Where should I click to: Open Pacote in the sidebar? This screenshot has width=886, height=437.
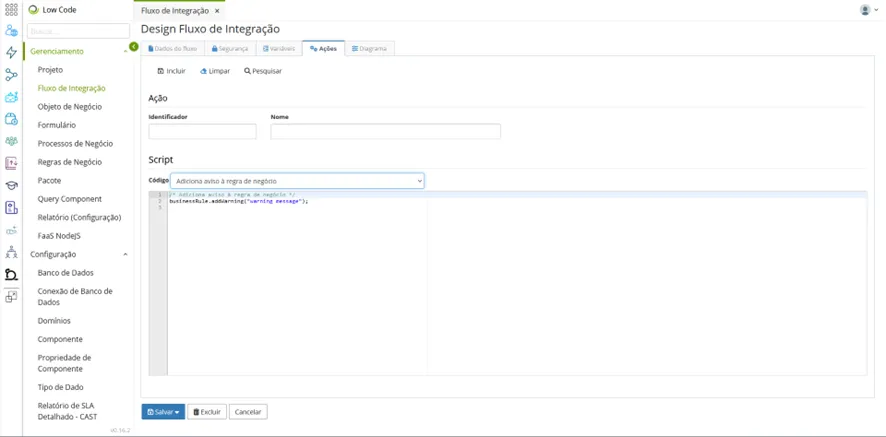pyautogui.click(x=49, y=180)
